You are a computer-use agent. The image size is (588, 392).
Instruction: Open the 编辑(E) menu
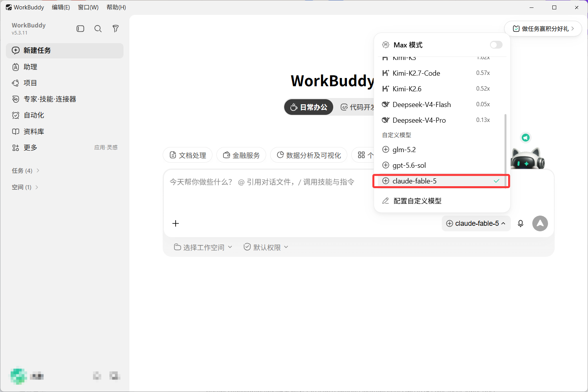61,7
